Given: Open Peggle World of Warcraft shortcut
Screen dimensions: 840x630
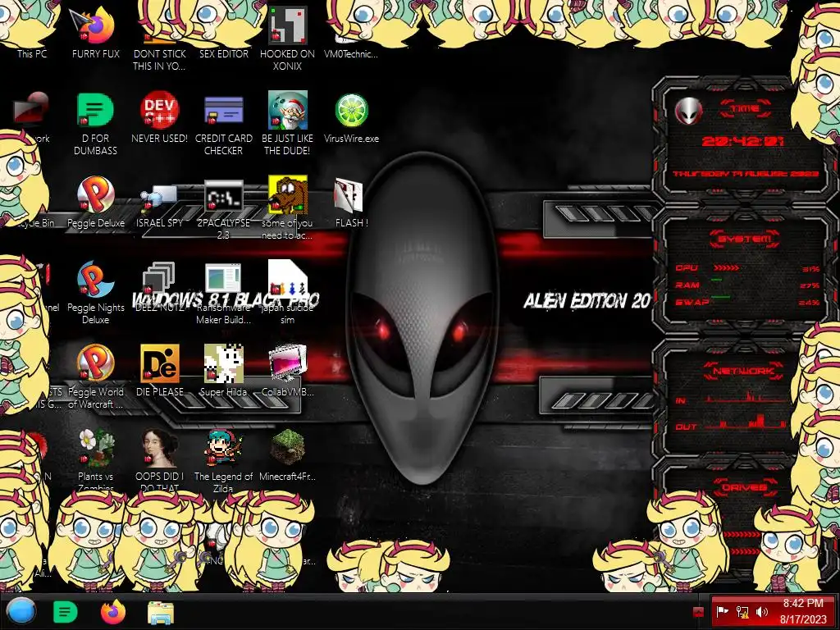Looking at the screenshot, I should click(95, 364).
